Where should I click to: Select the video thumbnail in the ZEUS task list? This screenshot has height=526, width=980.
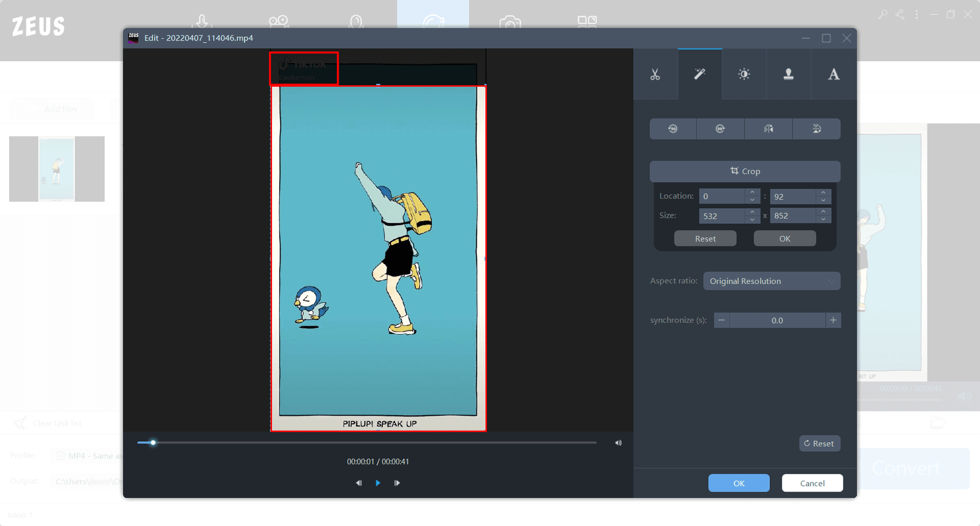tap(57, 169)
